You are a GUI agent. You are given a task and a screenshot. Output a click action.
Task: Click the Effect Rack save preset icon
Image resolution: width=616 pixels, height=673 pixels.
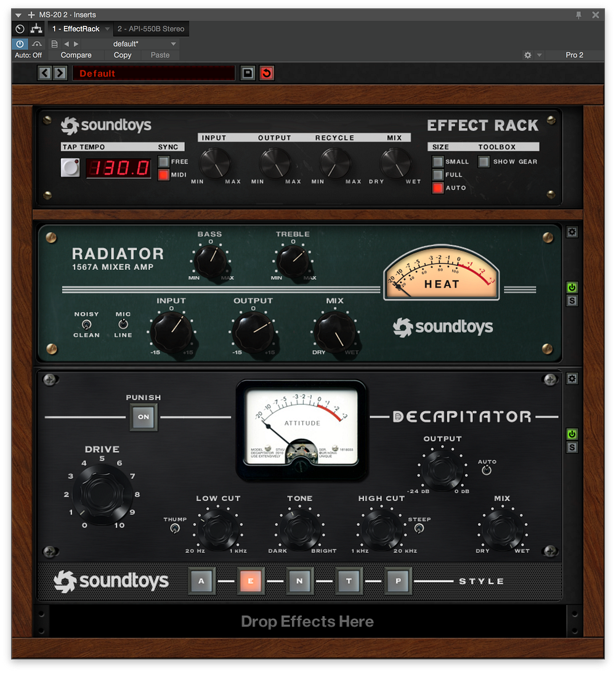pyautogui.click(x=248, y=73)
